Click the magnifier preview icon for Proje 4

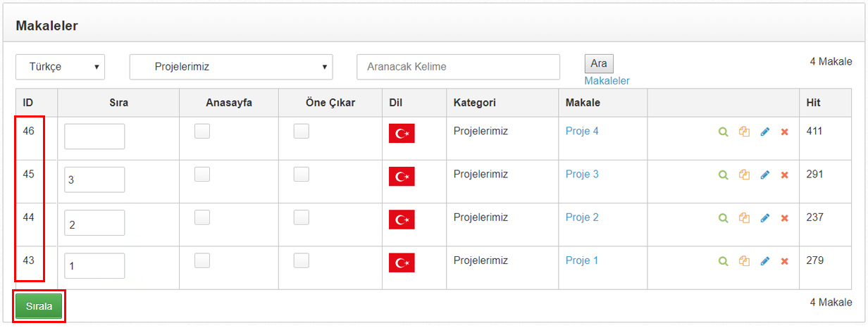coord(723,132)
